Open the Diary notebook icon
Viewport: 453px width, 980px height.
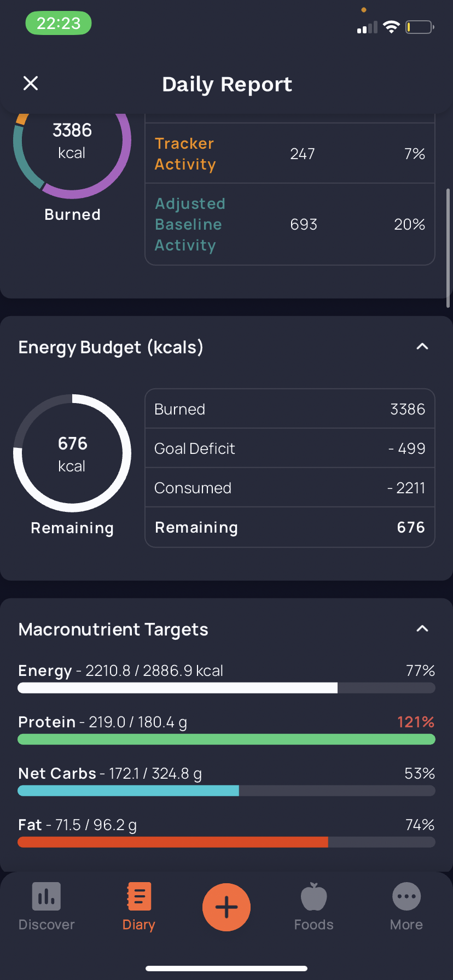coord(138,896)
